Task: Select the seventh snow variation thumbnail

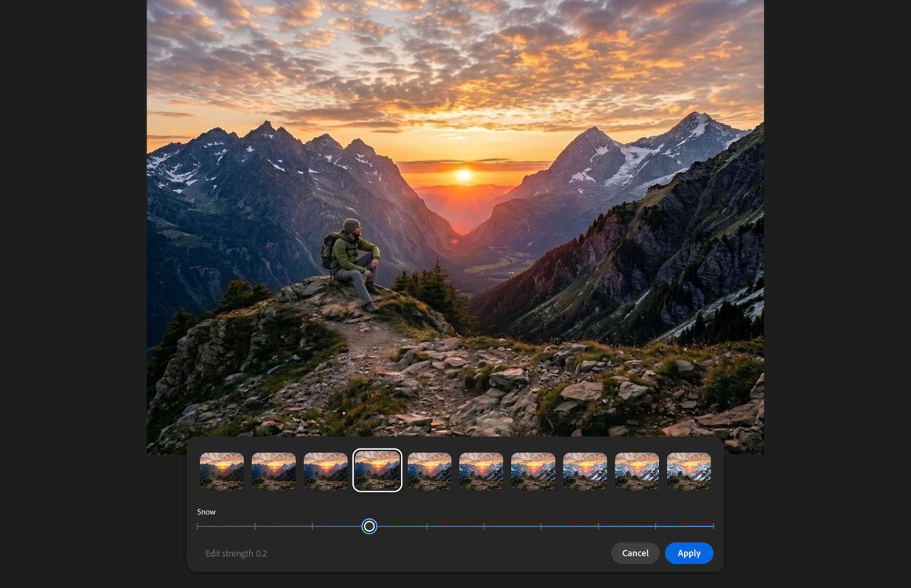Action: (534, 470)
